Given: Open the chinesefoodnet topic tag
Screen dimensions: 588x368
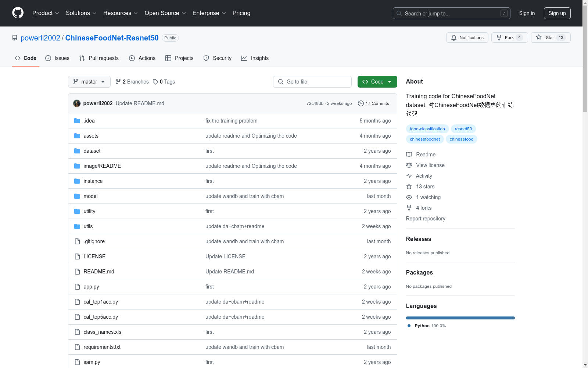Looking at the screenshot, I should pyautogui.click(x=425, y=139).
